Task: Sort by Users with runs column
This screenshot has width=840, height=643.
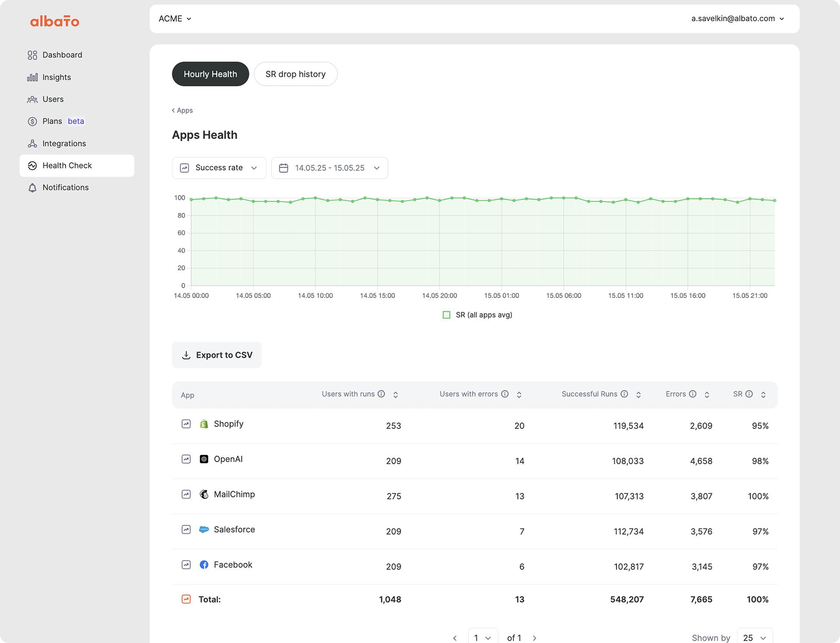Action: (x=395, y=395)
